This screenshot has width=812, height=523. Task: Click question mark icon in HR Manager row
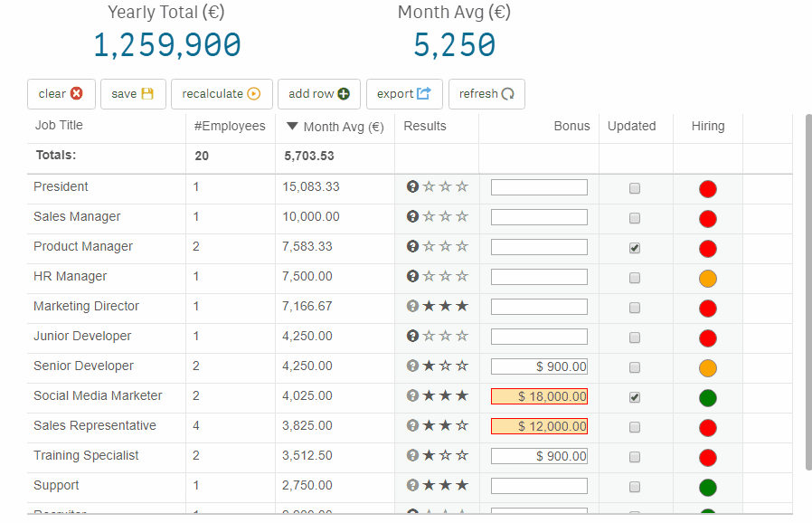click(412, 276)
